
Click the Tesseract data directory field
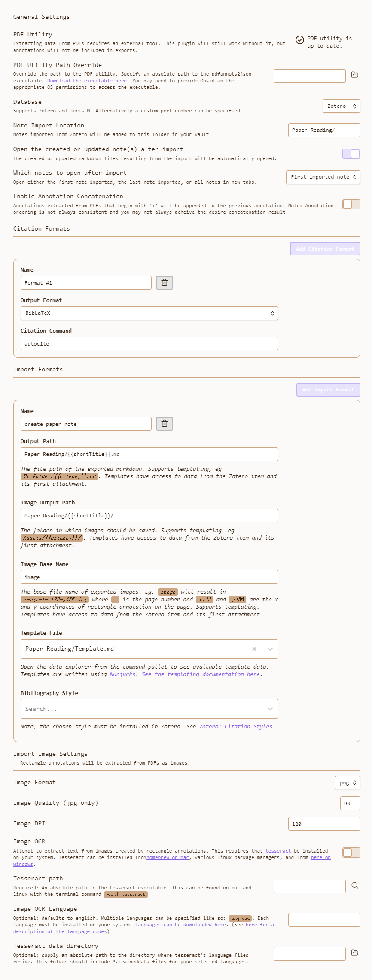click(310, 953)
